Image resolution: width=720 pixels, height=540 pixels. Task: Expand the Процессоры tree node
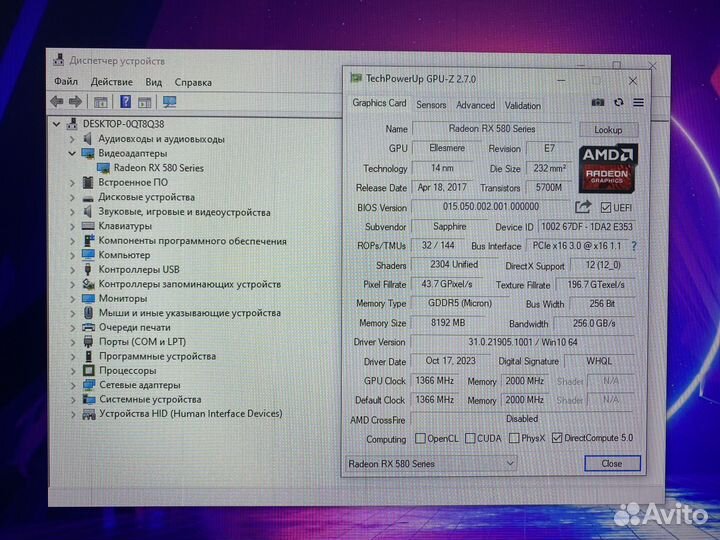72,370
